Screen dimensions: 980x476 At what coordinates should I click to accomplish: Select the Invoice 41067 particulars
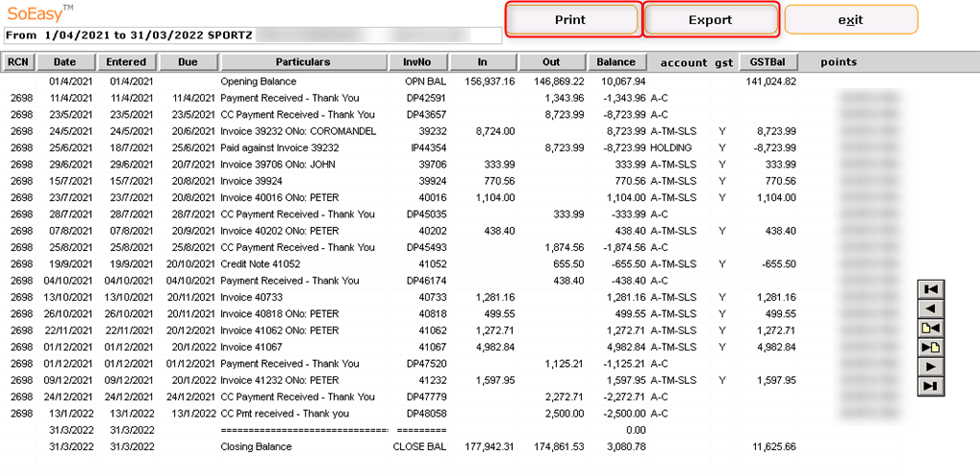(x=252, y=347)
